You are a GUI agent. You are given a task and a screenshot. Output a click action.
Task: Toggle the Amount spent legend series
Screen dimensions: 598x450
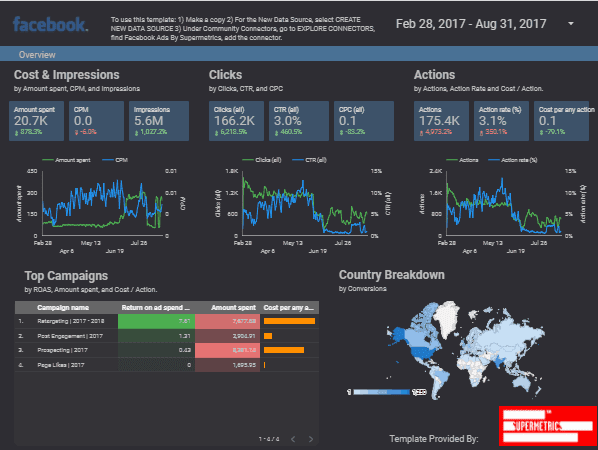[x=67, y=160]
